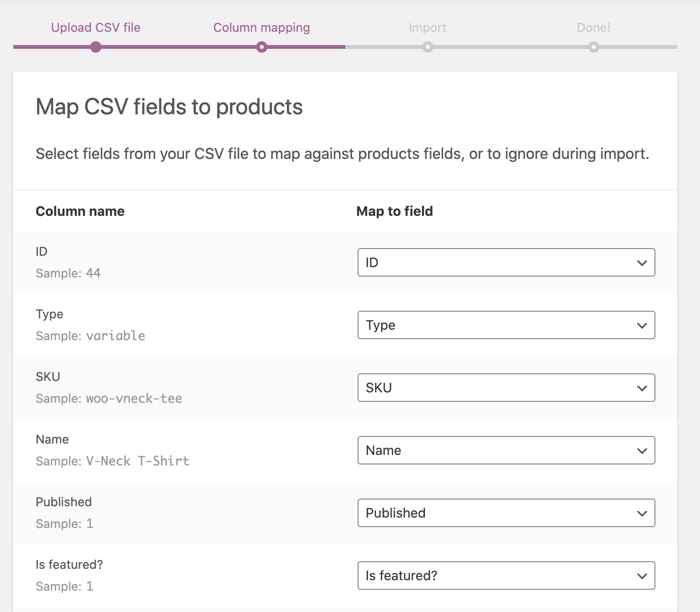Go back to the Upload CSV file step
The height and width of the screenshot is (612, 700).
pos(95,27)
